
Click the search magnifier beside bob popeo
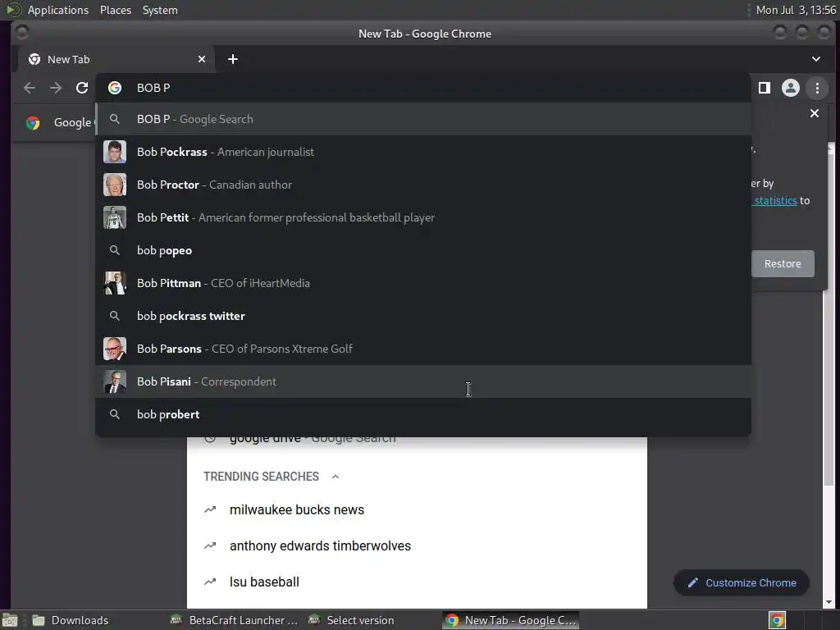point(114,250)
